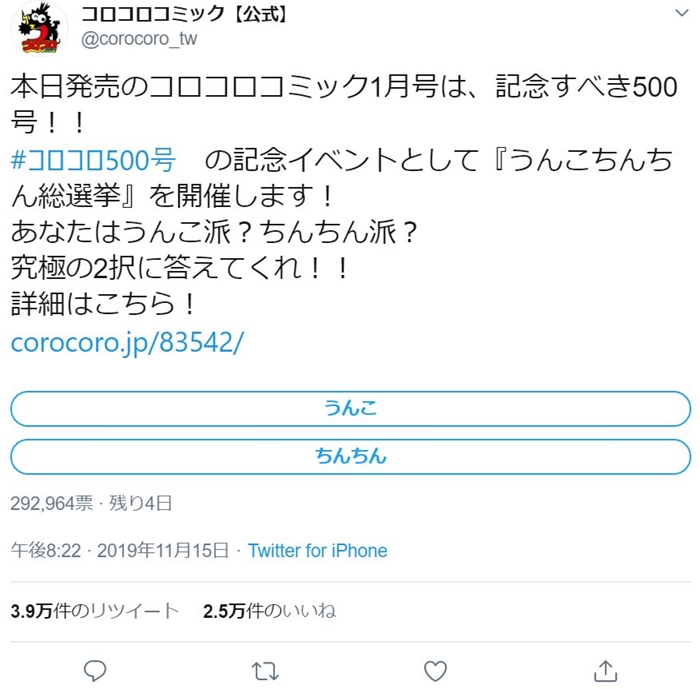
Task: Click the コロコロコミック【公式】 display name
Action: point(184,14)
